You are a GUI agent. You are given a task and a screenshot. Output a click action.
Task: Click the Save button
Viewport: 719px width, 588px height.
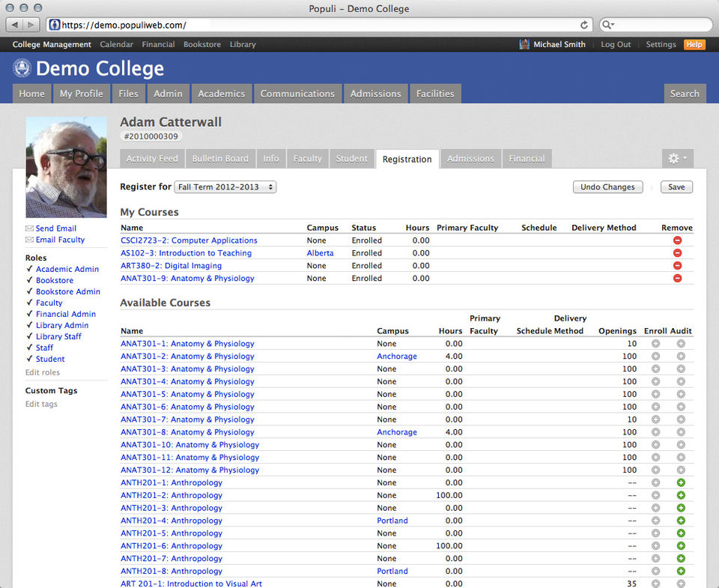pyautogui.click(x=676, y=187)
